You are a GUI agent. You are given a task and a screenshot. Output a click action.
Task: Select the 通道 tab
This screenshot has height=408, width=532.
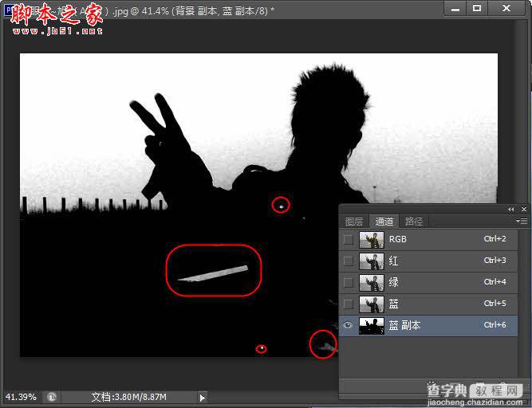[x=384, y=222]
